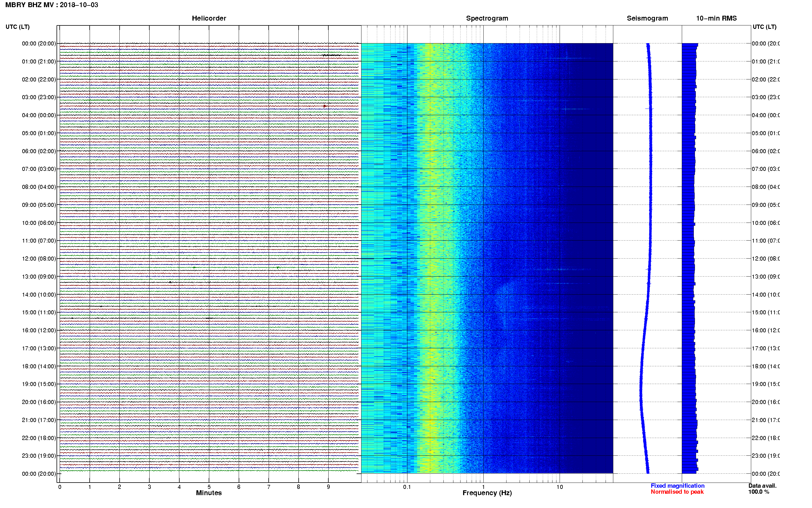Click the "Frequency (Hz)" axis title

487,493
